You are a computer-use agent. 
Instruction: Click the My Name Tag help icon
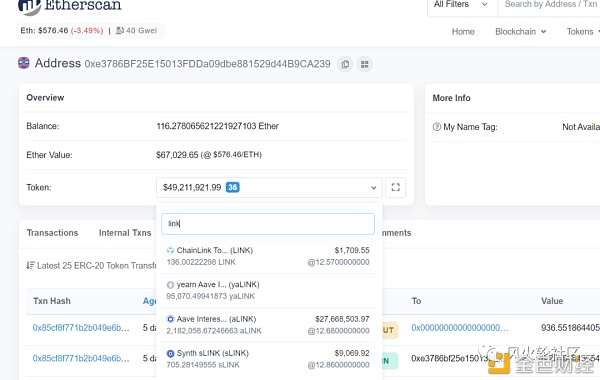437,127
